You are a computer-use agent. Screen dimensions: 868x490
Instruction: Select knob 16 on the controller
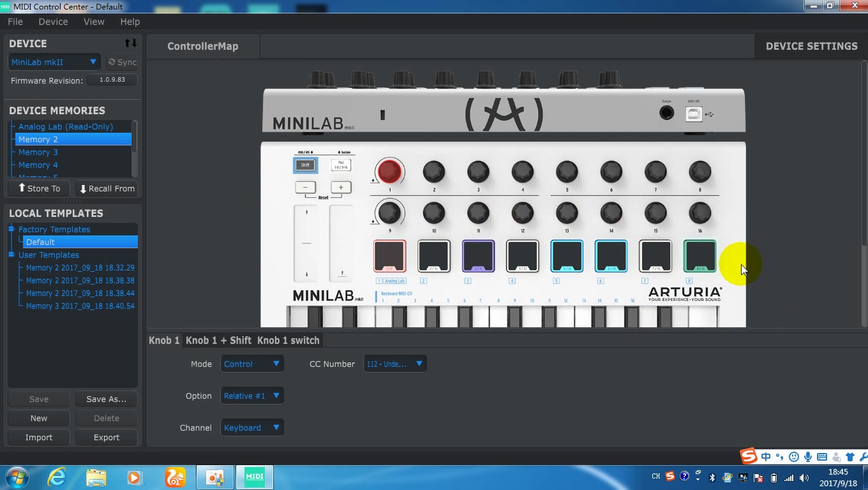(700, 212)
